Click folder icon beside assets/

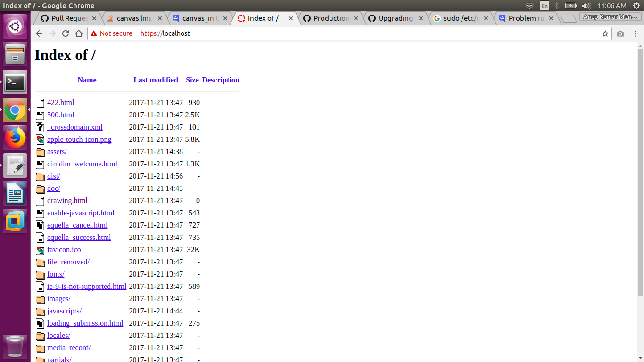(x=40, y=152)
